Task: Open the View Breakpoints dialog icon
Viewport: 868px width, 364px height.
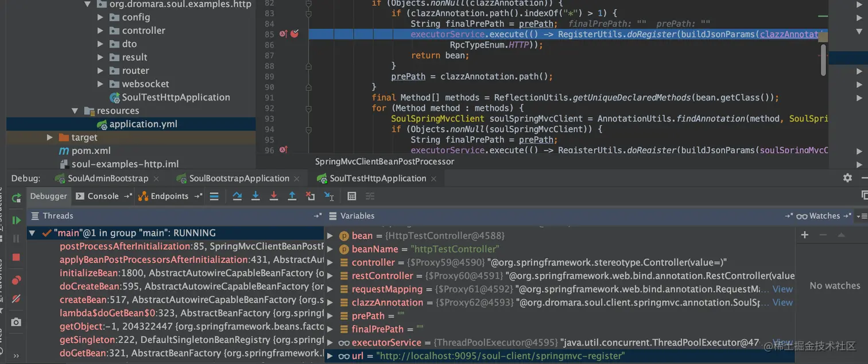Action: (x=16, y=280)
